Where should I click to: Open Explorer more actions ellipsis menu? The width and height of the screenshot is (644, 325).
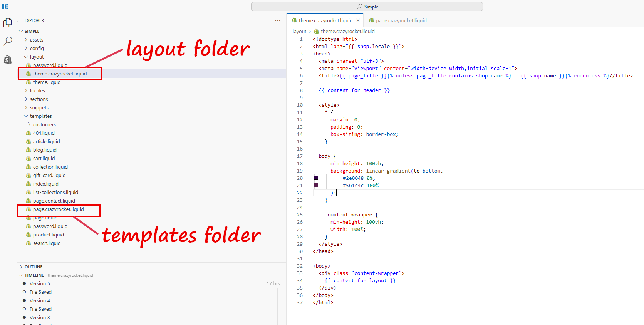coord(278,20)
